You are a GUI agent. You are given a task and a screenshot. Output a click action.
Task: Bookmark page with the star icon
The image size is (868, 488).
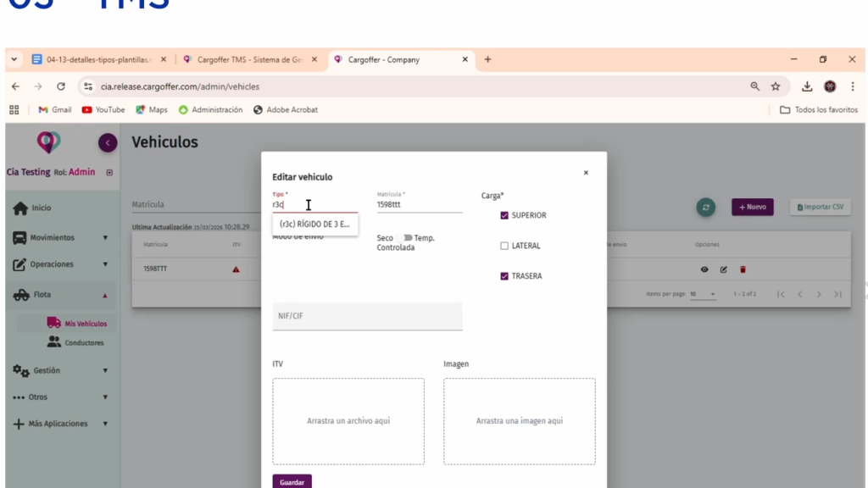[776, 86]
